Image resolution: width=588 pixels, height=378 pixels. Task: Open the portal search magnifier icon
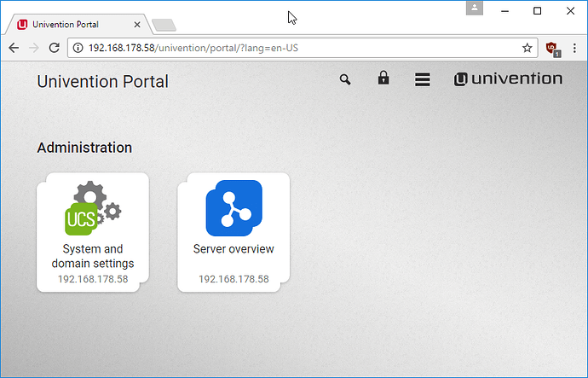345,79
